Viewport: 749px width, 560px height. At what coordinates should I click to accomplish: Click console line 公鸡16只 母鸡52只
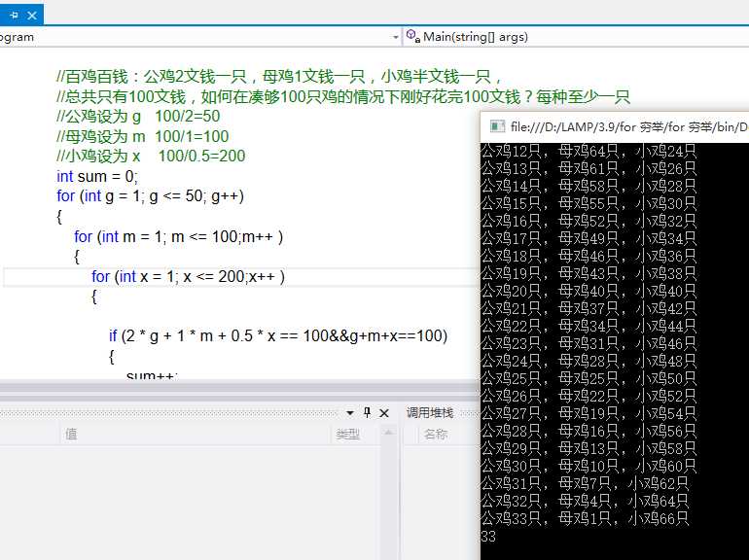click(x=588, y=221)
